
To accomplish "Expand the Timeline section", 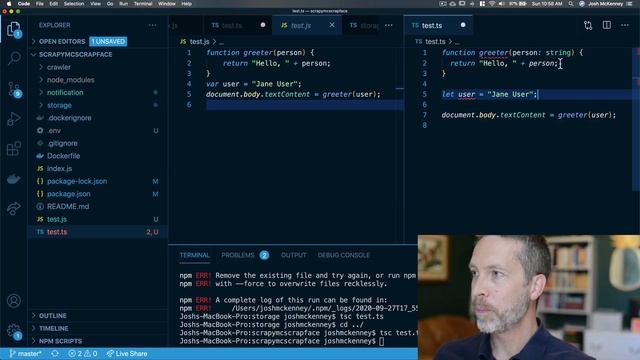I will point(53,328).
